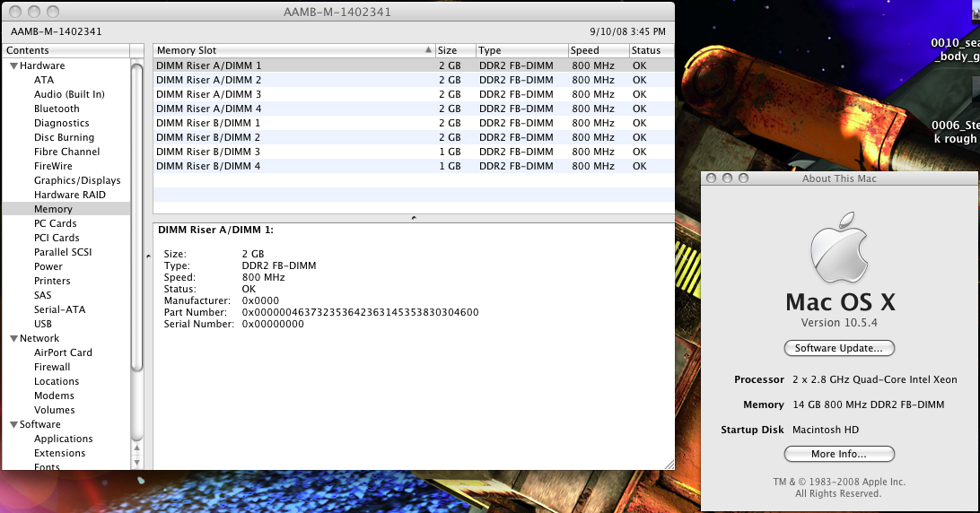The width and height of the screenshot is (980, 513).
Task: Open PC Cards entry
Action: [x=55, y=223]
